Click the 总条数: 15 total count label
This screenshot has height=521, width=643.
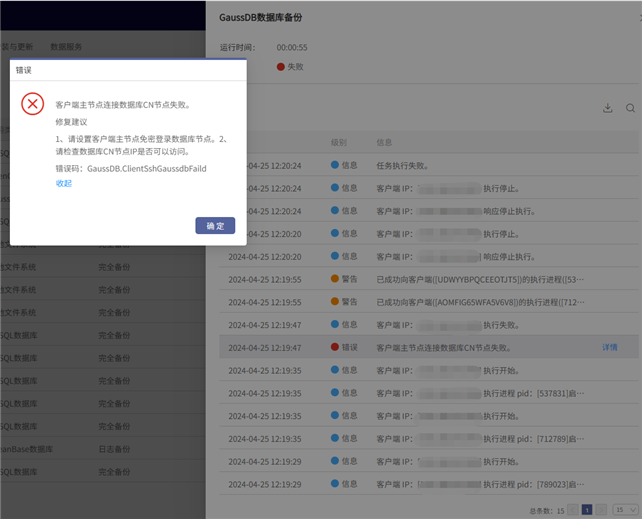coord(547,511)
